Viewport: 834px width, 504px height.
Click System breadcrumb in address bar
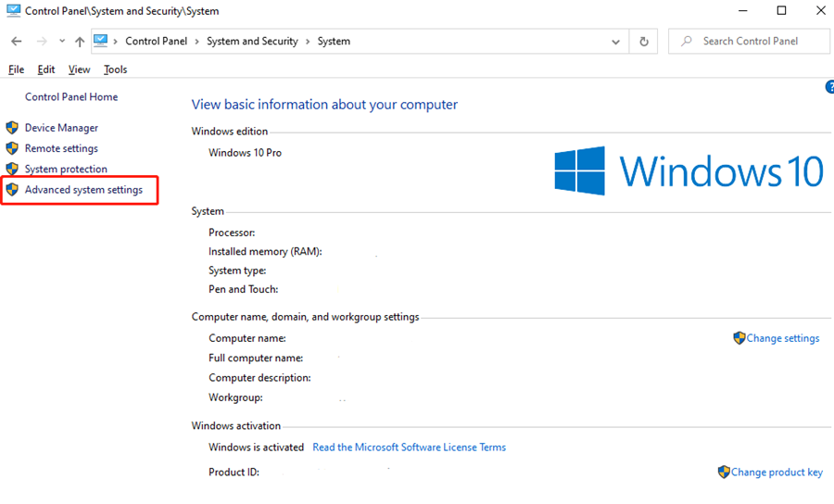coord(334,41)
